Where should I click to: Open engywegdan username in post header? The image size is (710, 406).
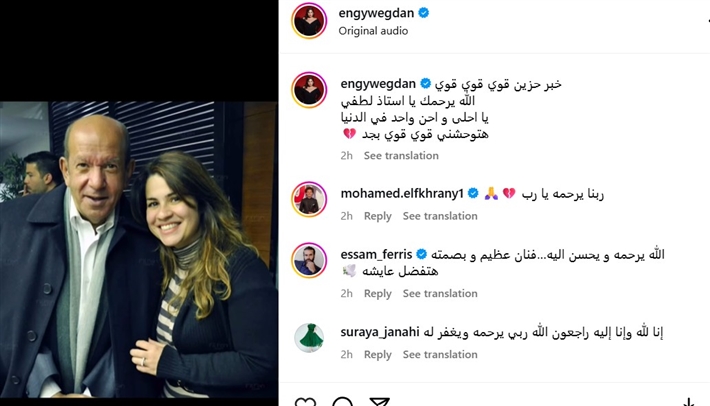[376, 13]
